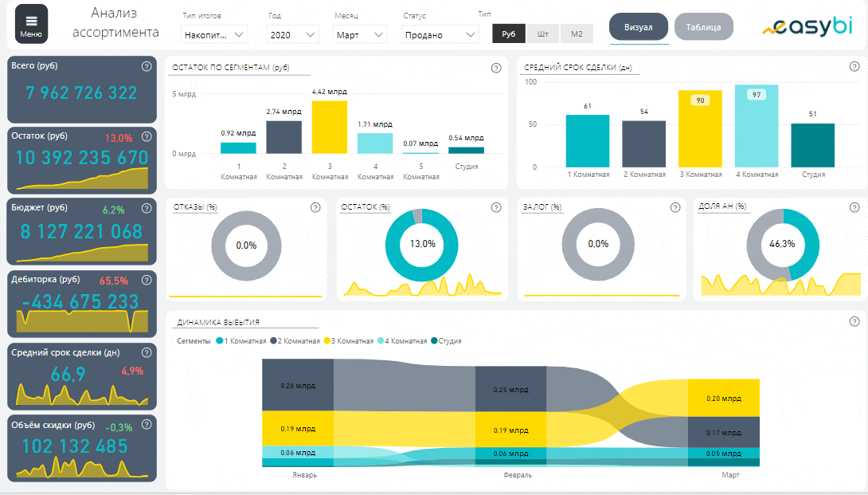Open help for Остаток по сегментам chart

(496, 69)
